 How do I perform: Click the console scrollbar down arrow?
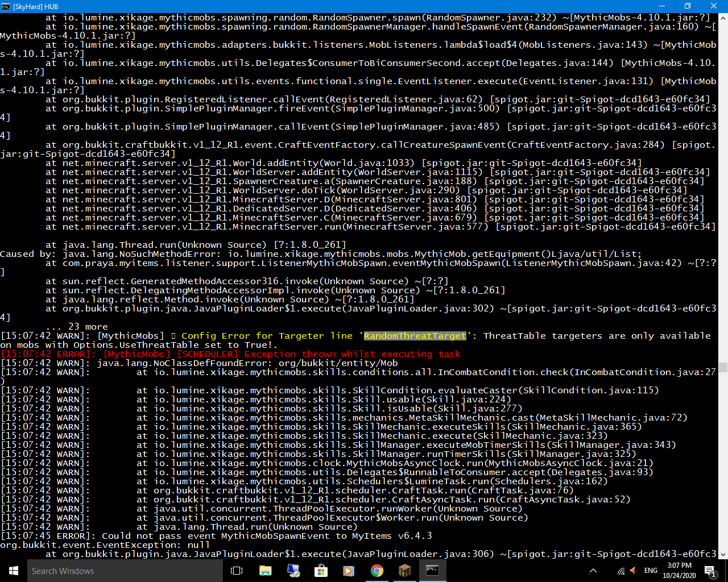coord(723,554)
